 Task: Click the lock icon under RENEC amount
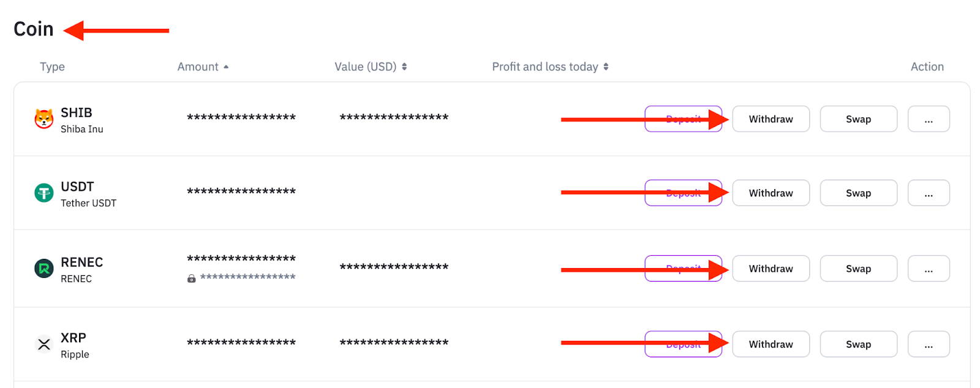pos(192,278)
